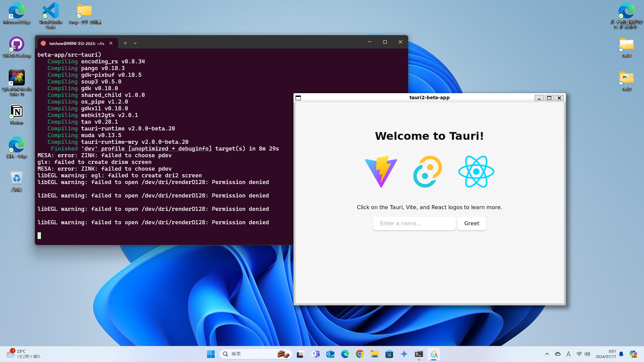Add a new terminal tab
The height and width of the screenshot is (362, 644).
point(125,43)
